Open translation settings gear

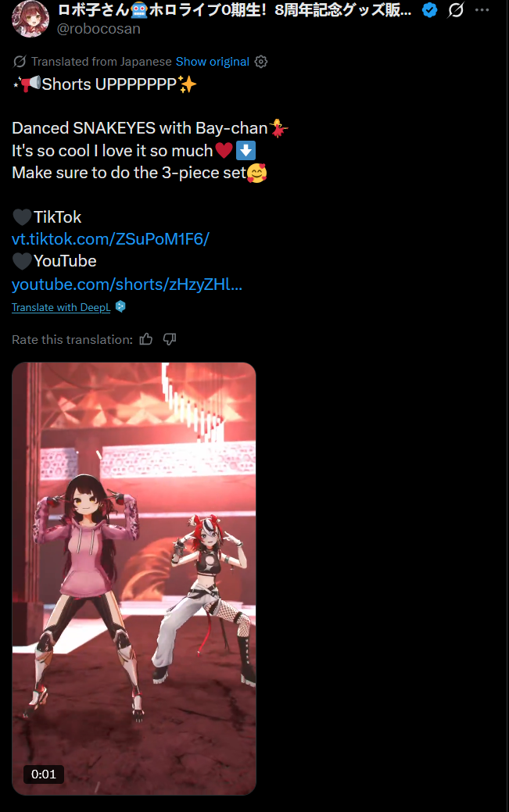click(x=261, y=62)
